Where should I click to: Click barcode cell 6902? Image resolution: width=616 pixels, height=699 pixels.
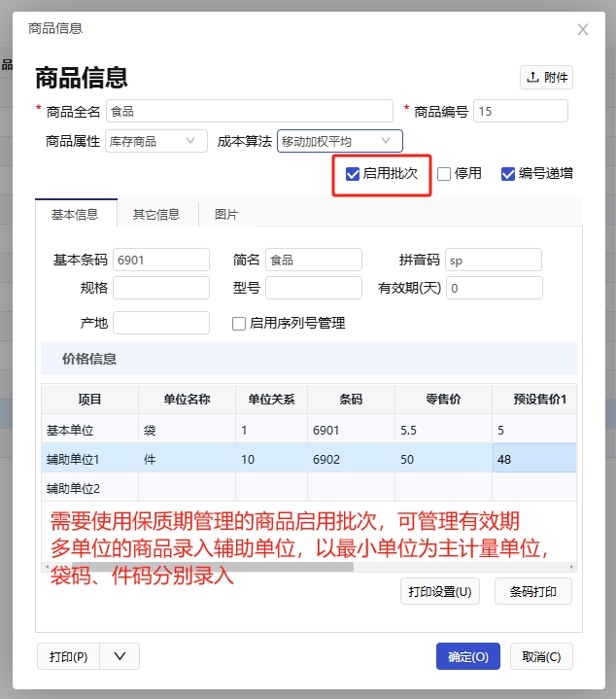pyautogui.click(x=351, y=459)
